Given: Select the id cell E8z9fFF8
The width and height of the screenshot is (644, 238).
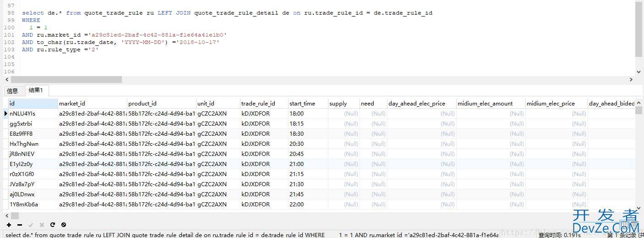Looking at the screenshot, I should 33,133.
